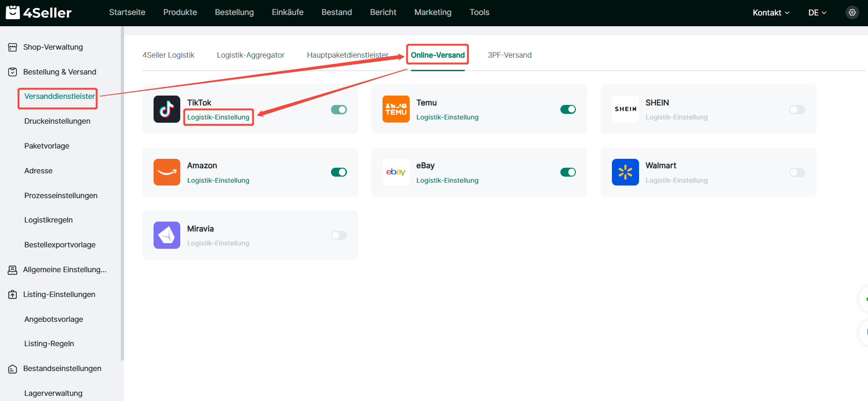Open SHEIN Logistik-Einstellung link
This screenshot has width=868, height=401.
tap(677, 117)
